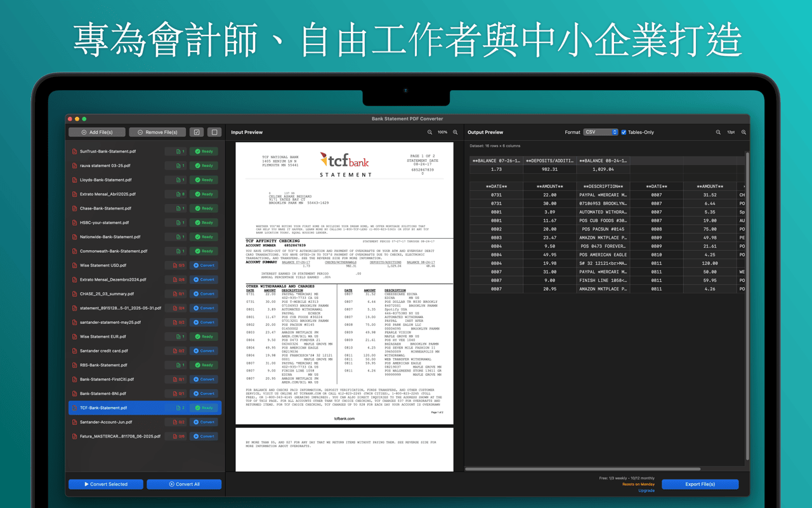Click PDF icon of Lloyds-Bank-Statement.pdf
The image size is (812, 508).
74,180
